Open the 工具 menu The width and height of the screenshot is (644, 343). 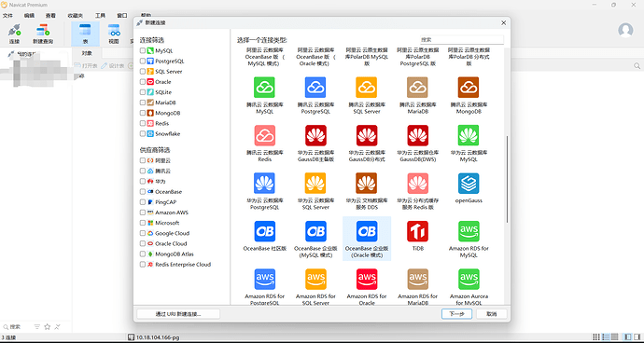click(100, 16)
